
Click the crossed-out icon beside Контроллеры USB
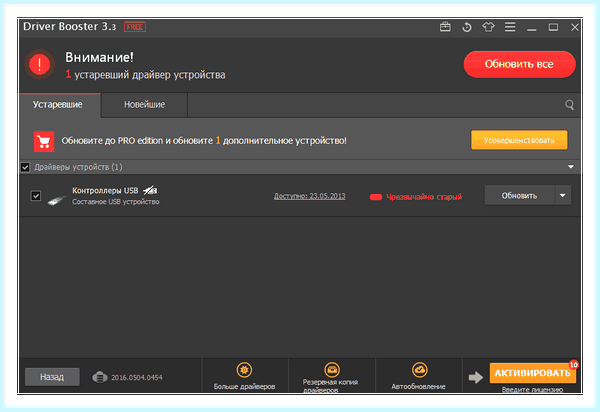point(150,190)
